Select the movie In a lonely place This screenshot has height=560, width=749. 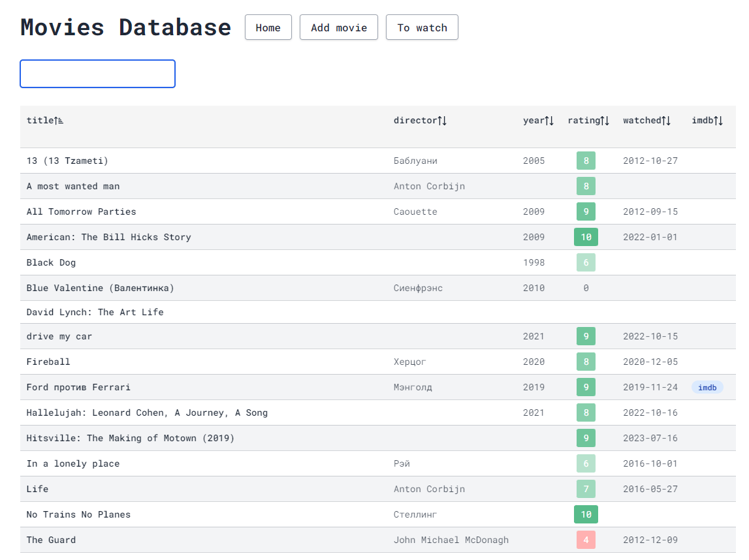click(x=73, y=463)
